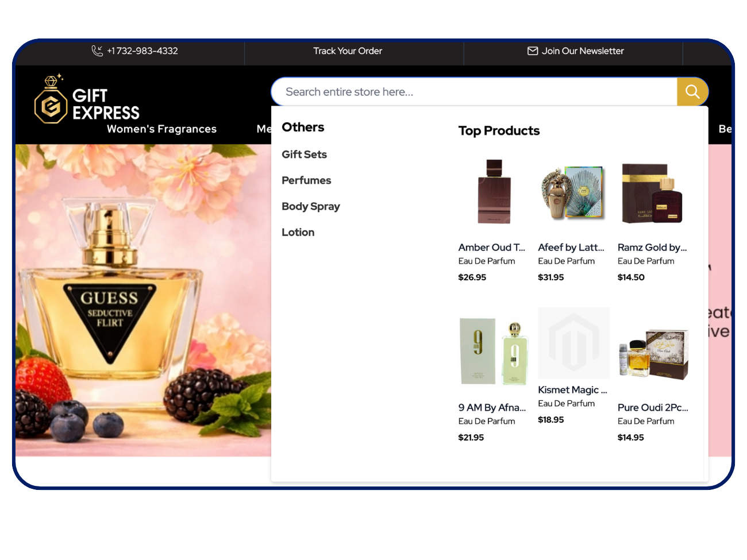Select the Others category heading
This screenshot has height=560, width=747.
click(x=303, y=127)
